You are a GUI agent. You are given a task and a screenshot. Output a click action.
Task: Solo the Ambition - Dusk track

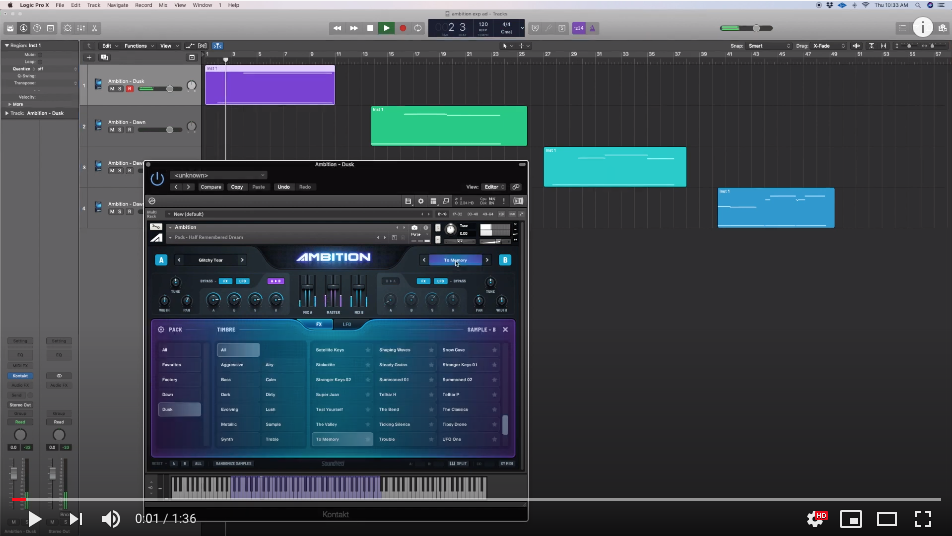coord(120,89)
